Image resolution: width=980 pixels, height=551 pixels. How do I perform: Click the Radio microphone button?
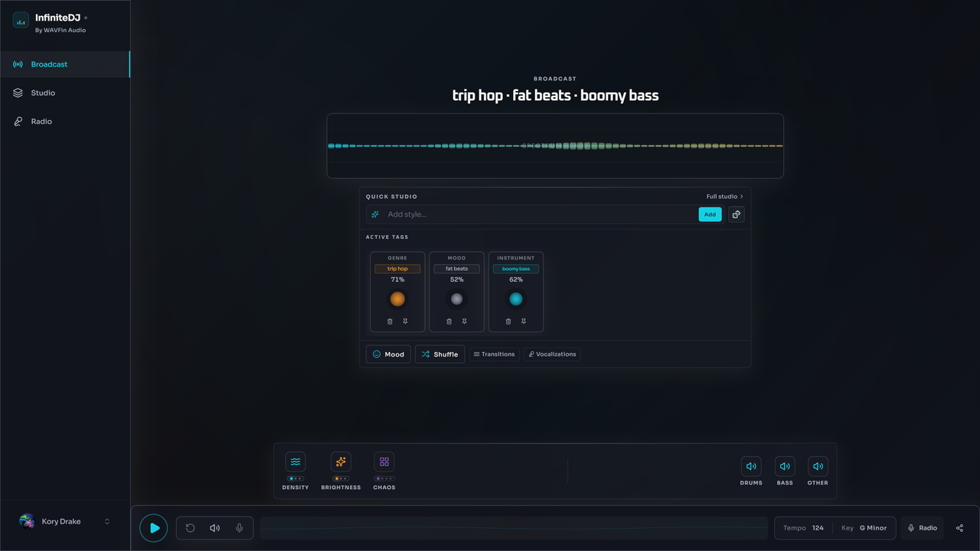point(923,528)
